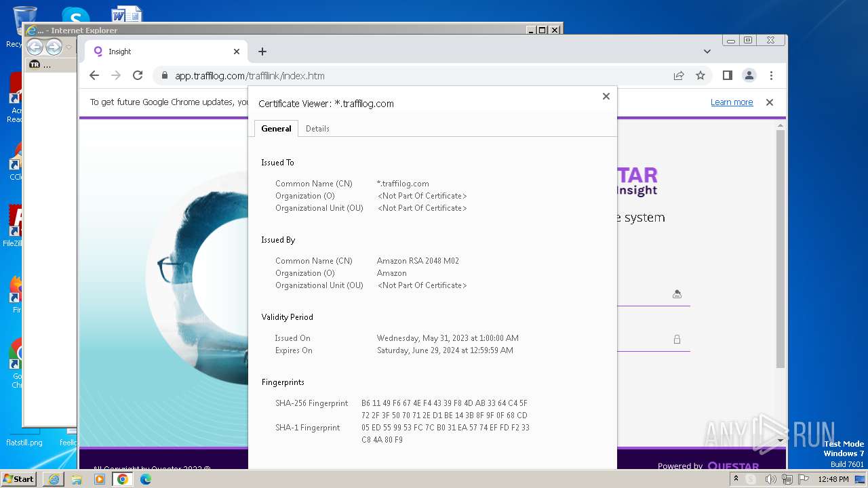Follow the Learn more link

pos(732,102)
